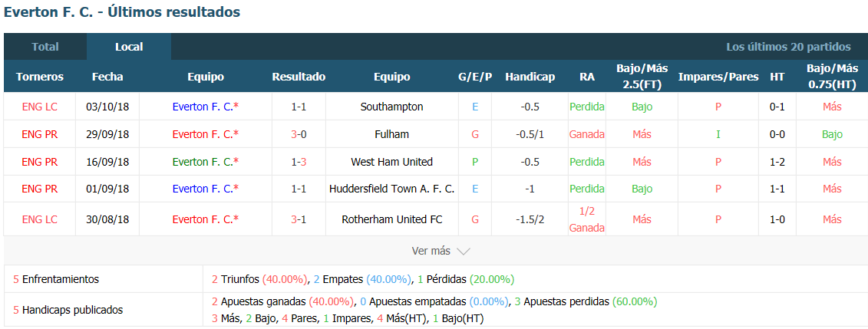The width and height of the screenshot is (868, 329).
Task: Select the Local tab
Action: [x=129, y=47]
